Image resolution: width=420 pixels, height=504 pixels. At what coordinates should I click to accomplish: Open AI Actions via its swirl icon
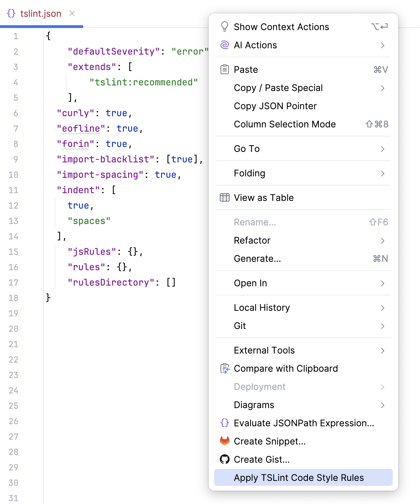(224, 45)
